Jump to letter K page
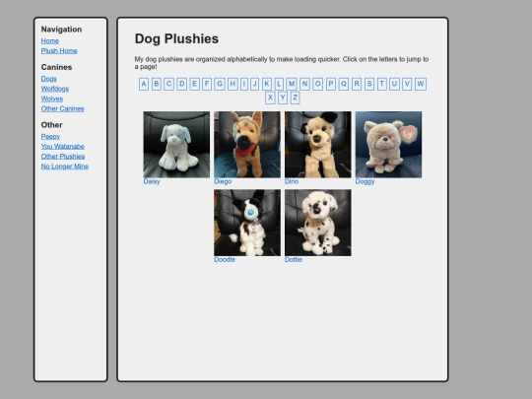532x399 pixels. pos(267,84)
